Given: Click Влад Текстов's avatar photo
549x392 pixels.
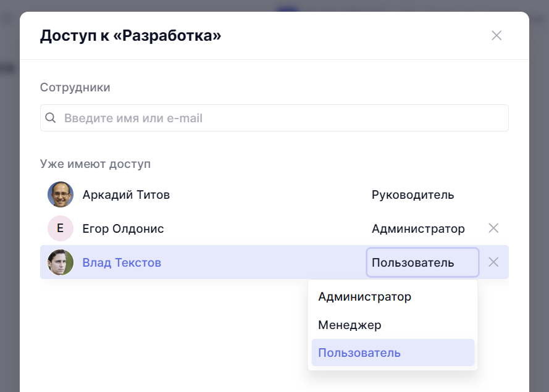Looking at the screenshot, I should (61, 262).
